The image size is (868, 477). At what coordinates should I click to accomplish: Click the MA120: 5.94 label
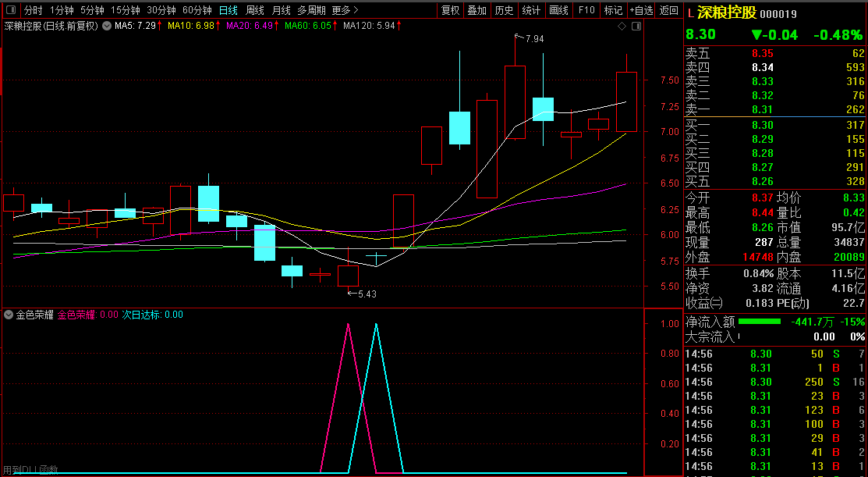coord(369,26)
